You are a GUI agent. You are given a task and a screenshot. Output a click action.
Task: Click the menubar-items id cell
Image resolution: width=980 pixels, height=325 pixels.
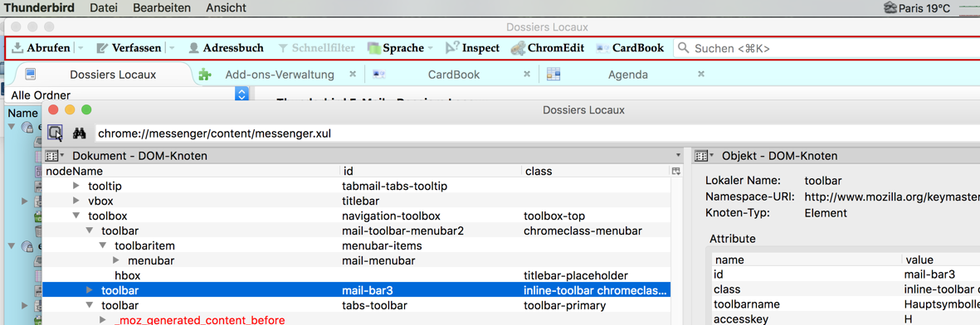coord(382,245)
